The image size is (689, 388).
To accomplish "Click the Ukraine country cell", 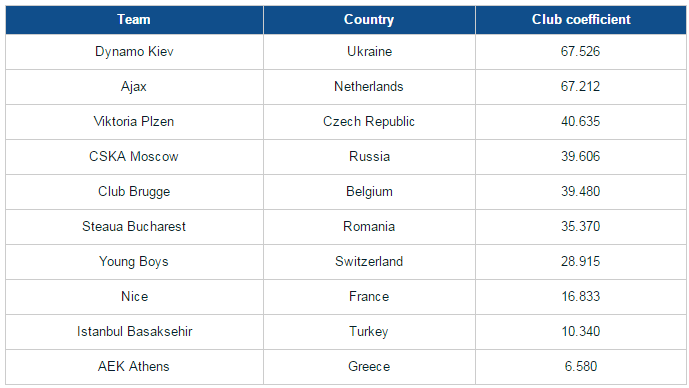I will 369,52.
